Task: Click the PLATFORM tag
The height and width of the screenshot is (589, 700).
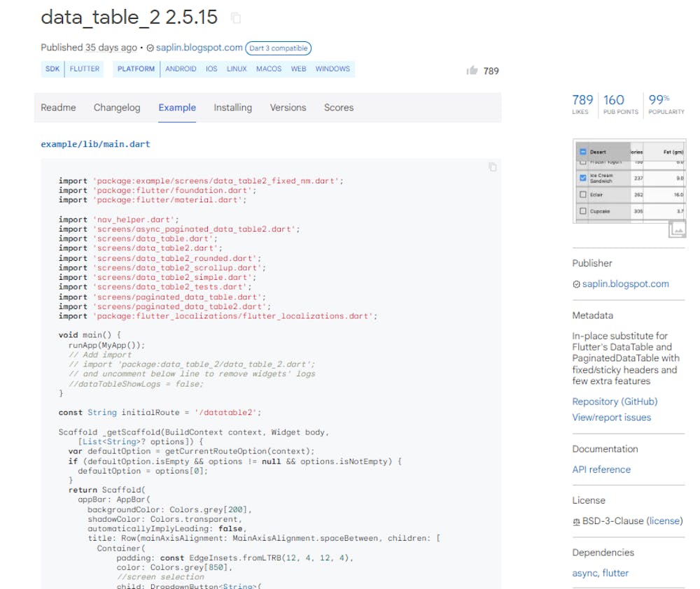Action: tap(136, 69)
